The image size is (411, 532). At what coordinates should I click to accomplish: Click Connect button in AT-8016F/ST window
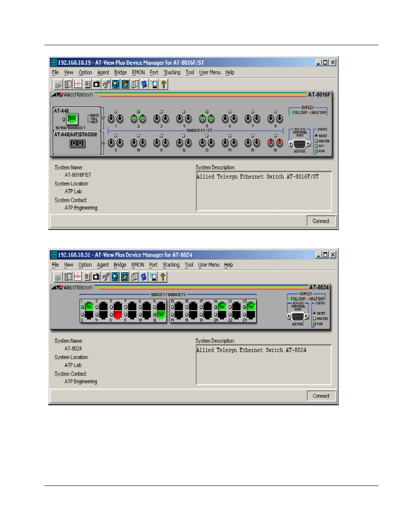point(321,221)
